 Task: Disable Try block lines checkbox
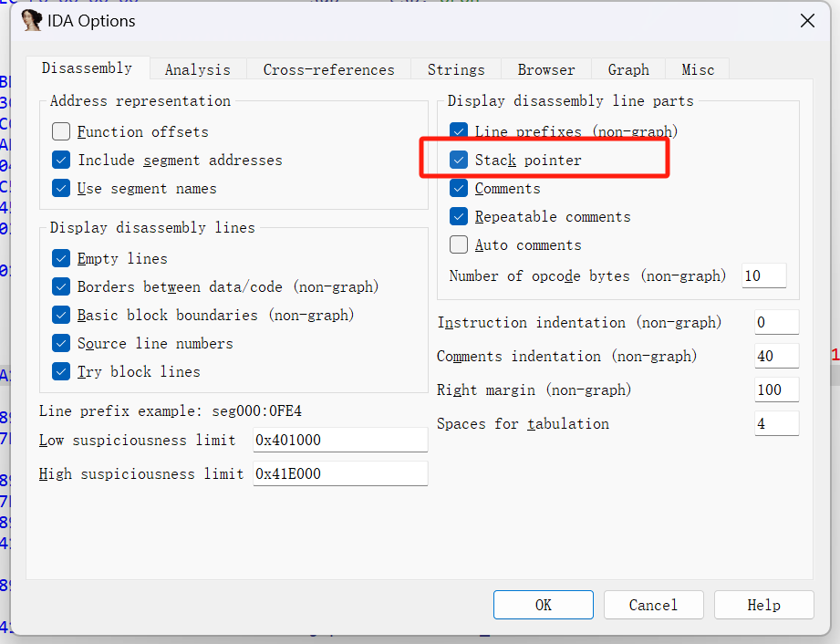(61, 371)
